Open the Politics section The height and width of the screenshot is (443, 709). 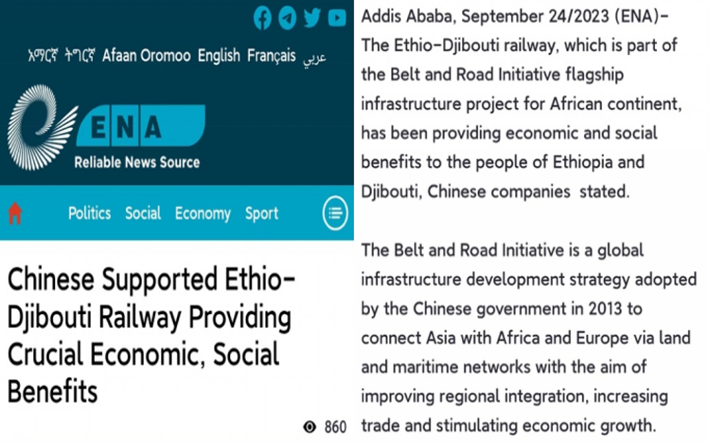(x=90, y=213)
